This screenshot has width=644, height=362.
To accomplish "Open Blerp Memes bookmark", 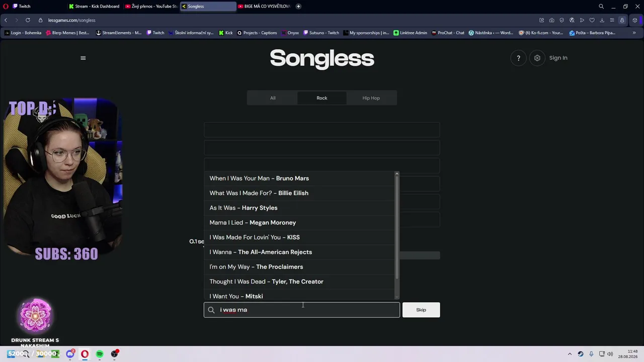I will point(67,33).
